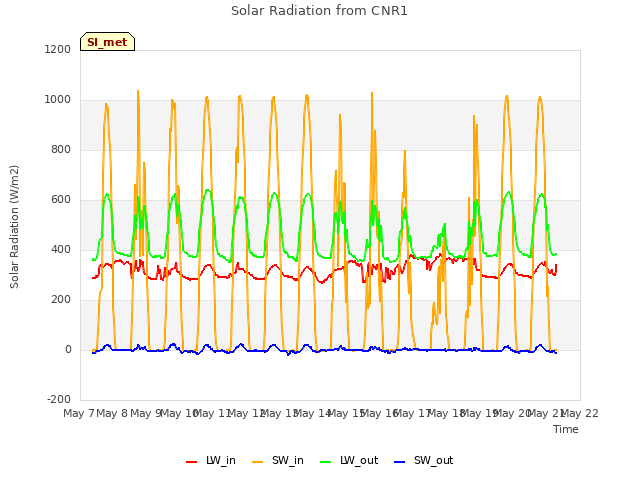Click the x-axis title Time
Image resolution: width=640 pixels, height=480 pixels.
pos(566,429)
